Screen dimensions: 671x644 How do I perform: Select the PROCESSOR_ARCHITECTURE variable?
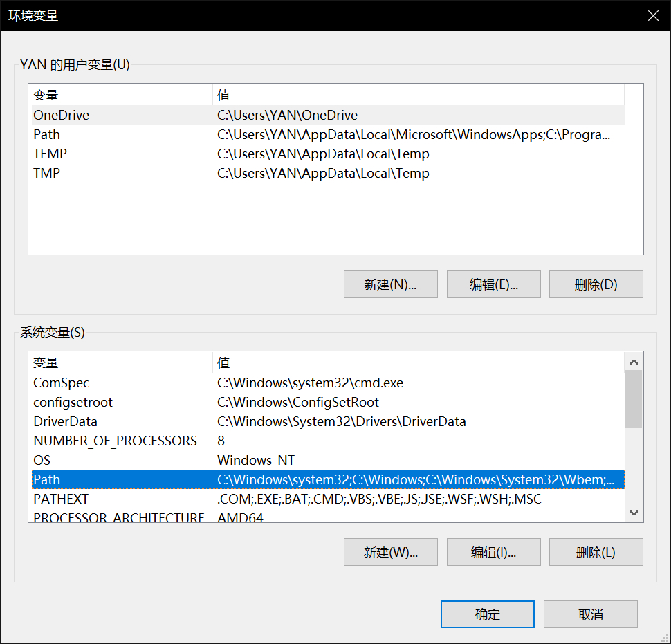point(328,516)
